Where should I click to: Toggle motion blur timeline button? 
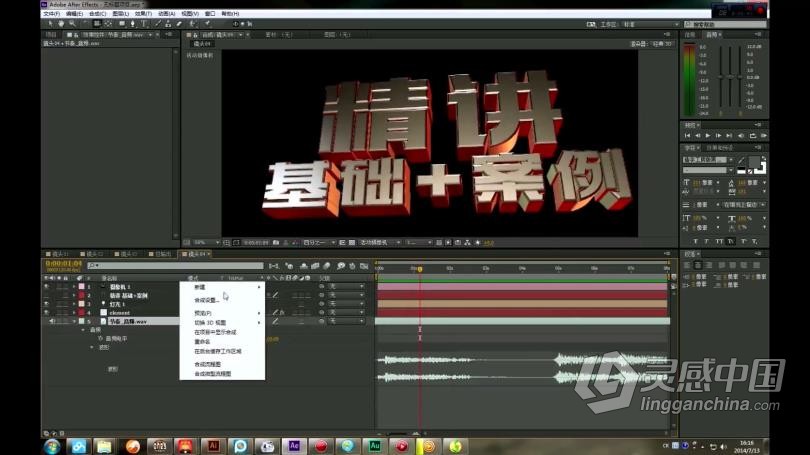(326, 266)
